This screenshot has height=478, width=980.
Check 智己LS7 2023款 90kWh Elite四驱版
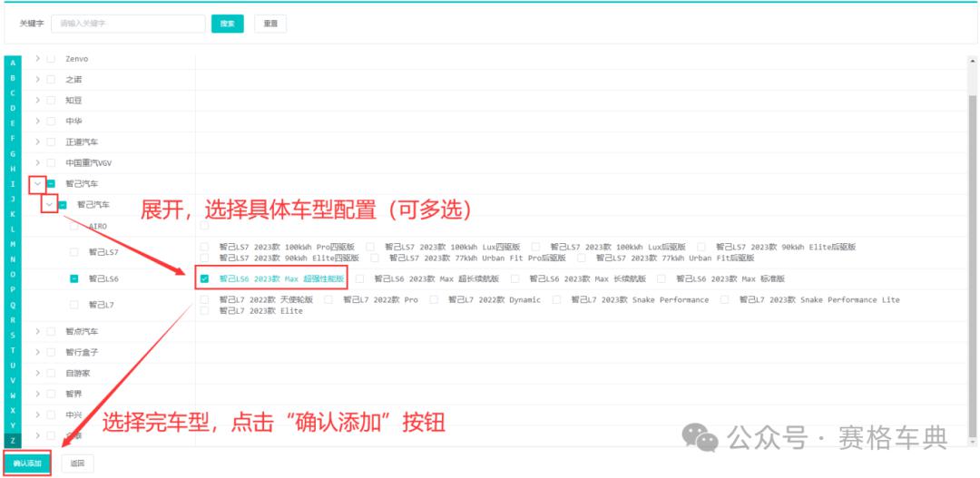point(204,258)
